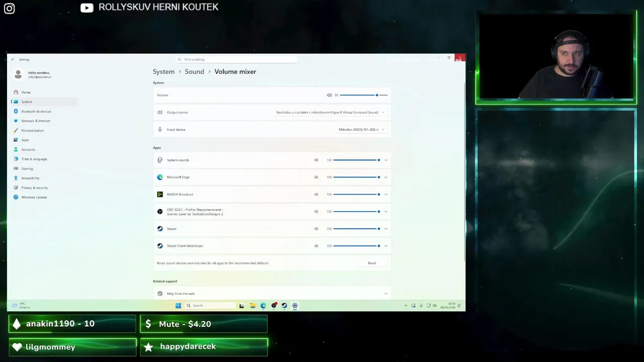
Task: Mute NVIDIA Broadcast audio
Action: coord(316,194)
